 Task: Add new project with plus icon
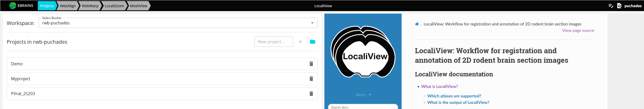pos(300,42)
